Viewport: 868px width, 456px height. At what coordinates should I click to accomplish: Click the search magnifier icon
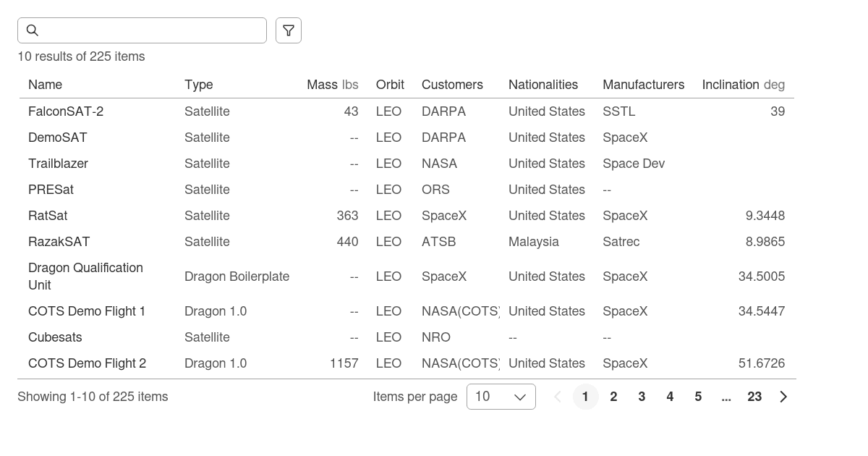point(33,30)
